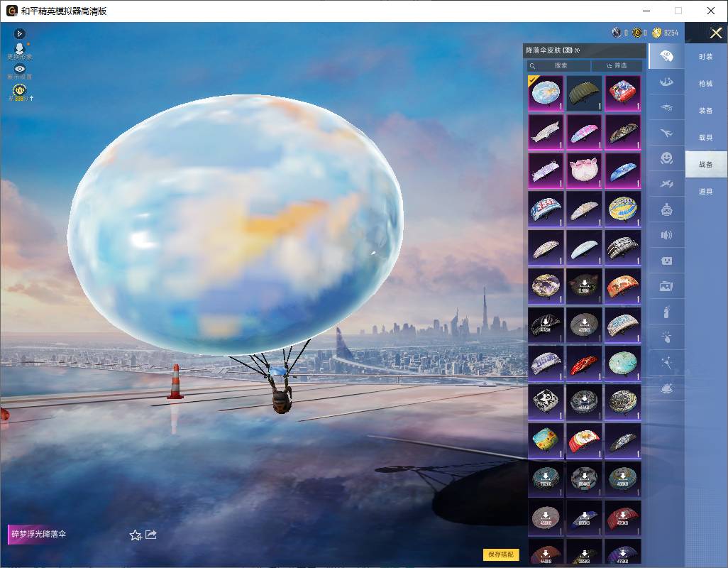Select the red and blue cube parachute thumbnail
The height and width of the screenshot is (568, 728).
pyautogui.click(x=623, y=93)
